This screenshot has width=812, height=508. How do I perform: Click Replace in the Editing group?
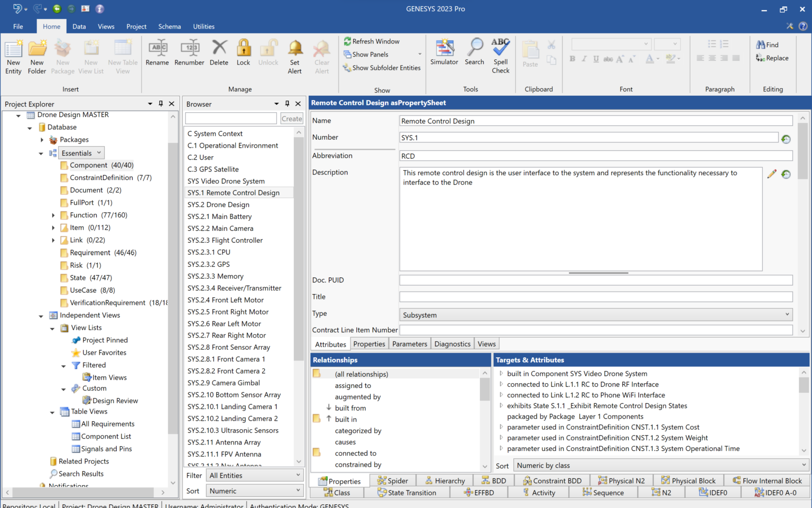tap(773, 58)
